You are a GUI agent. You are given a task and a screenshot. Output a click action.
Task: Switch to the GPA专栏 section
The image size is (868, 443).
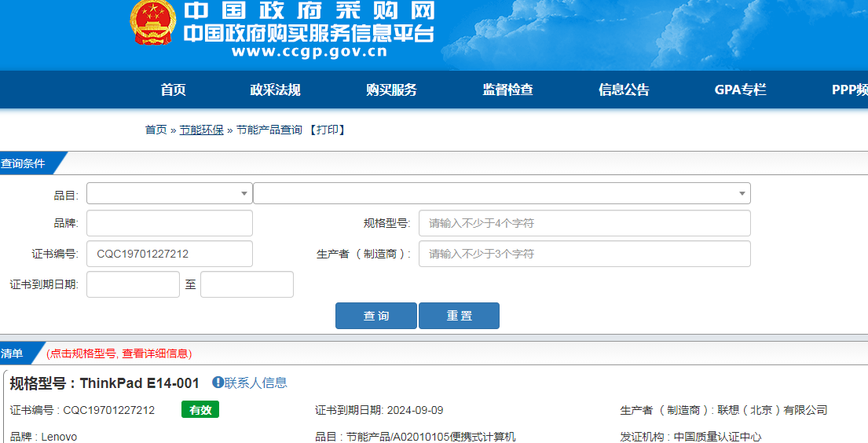click(x=740, y=90)
